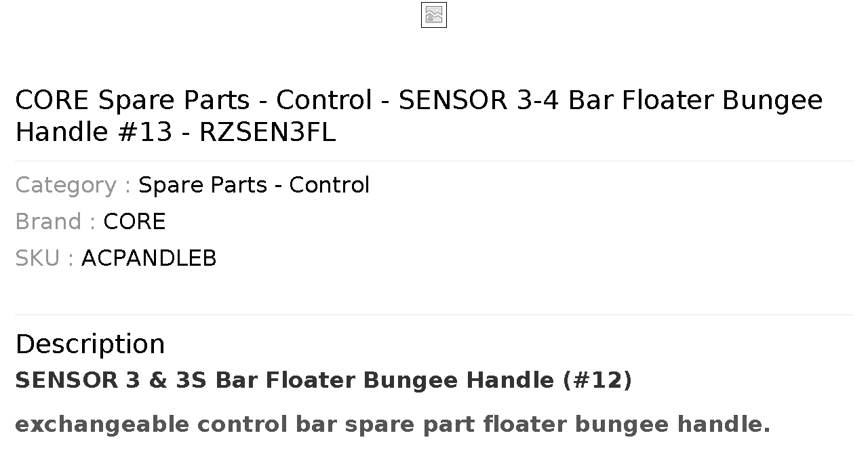
Task: Click the RZSEN3FL code in the title
Action: tap(267, 132)
